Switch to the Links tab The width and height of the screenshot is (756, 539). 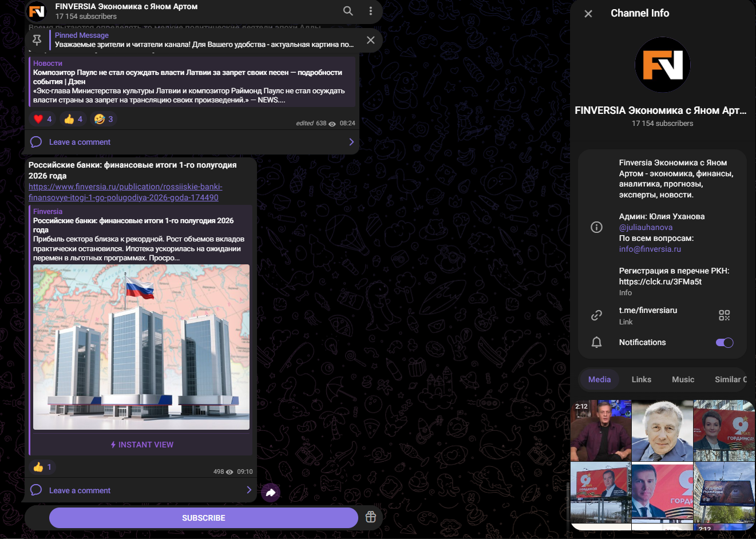642,379
